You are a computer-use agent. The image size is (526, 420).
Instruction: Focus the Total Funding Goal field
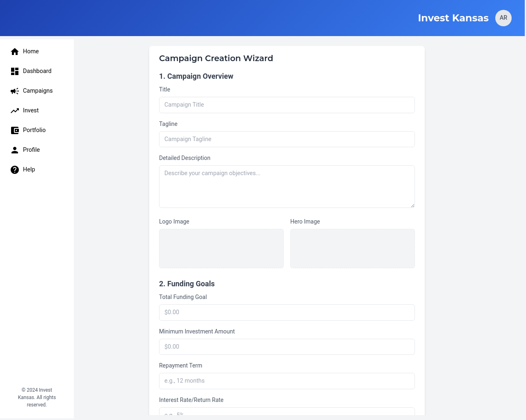tap(287, 313)
